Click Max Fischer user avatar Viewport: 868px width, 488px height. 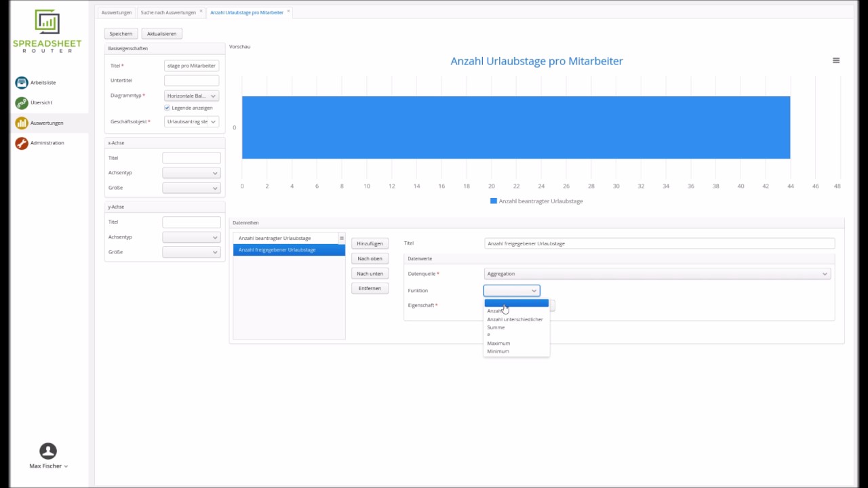point(48,451)
